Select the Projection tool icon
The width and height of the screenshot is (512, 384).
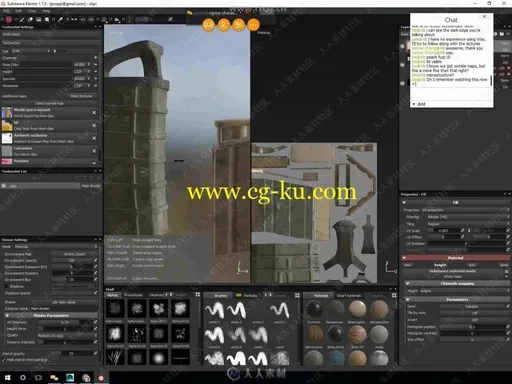(x=39, y=20)
